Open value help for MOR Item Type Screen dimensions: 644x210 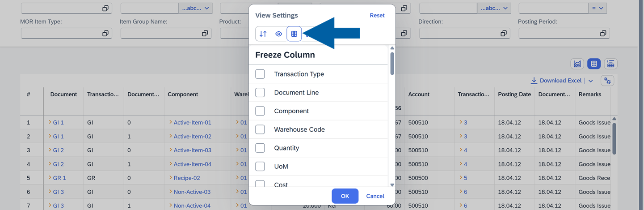(x=105, y=34)
